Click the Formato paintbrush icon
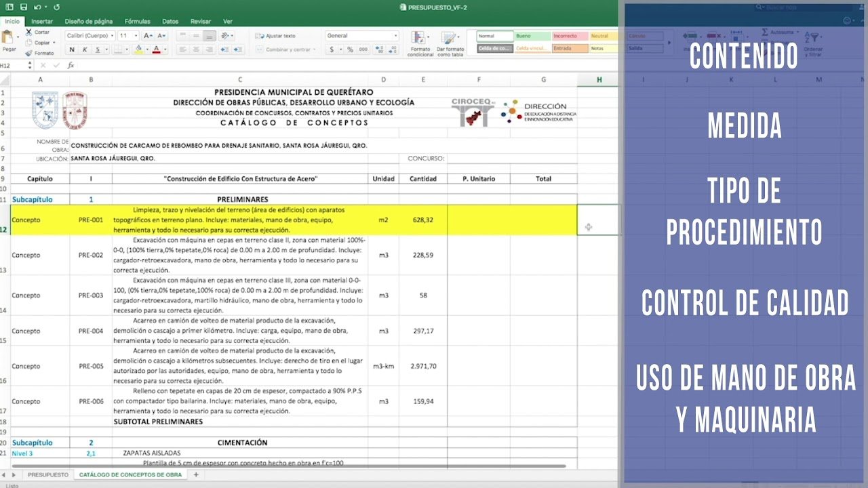This screenshot has width=868, height=488. point(29,53)
